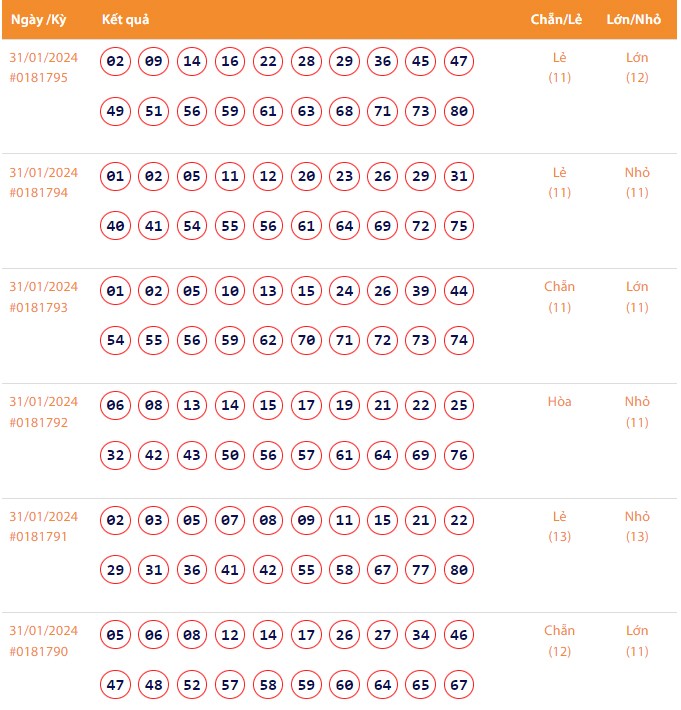The width and height of the screenshot is (681, 710).
Task: Click ball 76 in draw #0181792
Action: point(459,455)
